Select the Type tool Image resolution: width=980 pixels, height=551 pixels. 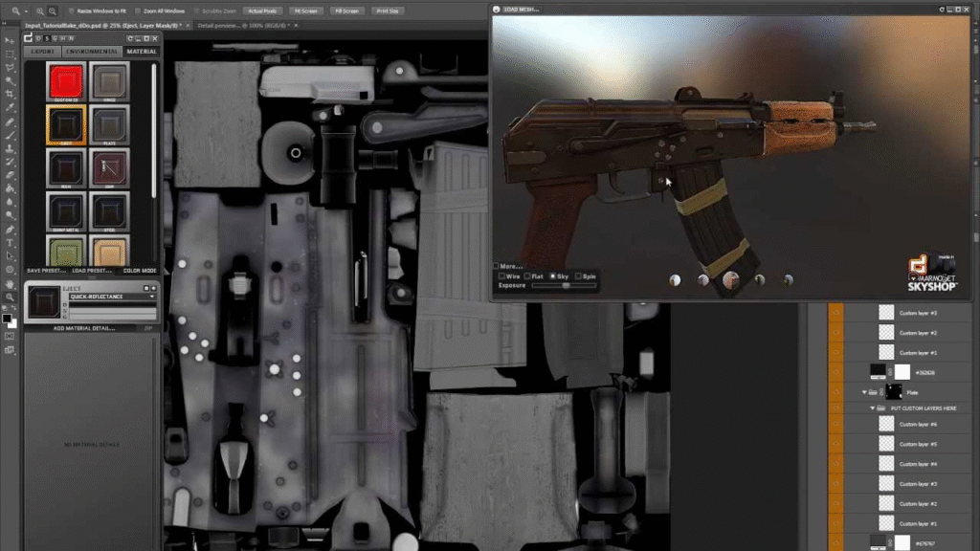(11, 242)
